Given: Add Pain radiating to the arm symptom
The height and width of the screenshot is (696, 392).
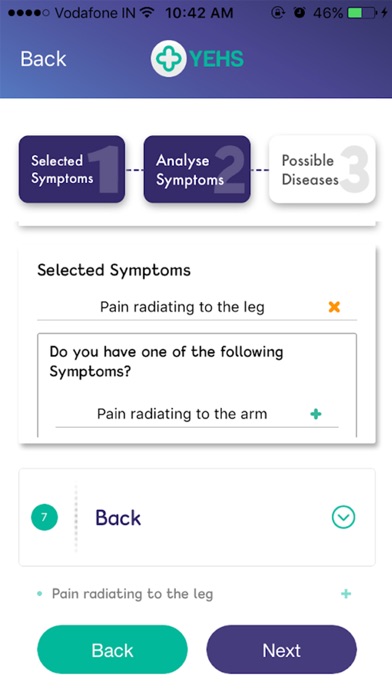Looking at the screenshot, I should 316,414.
